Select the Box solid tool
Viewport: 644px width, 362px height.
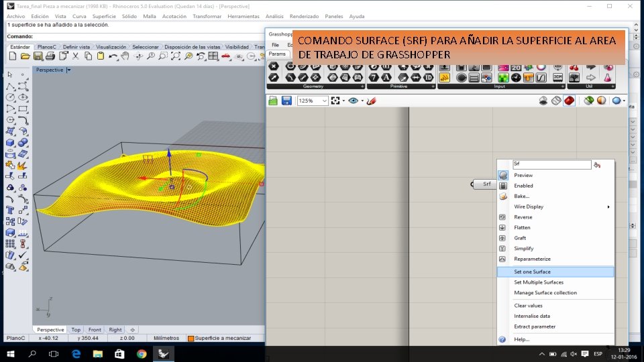click(x=10, y=142)
